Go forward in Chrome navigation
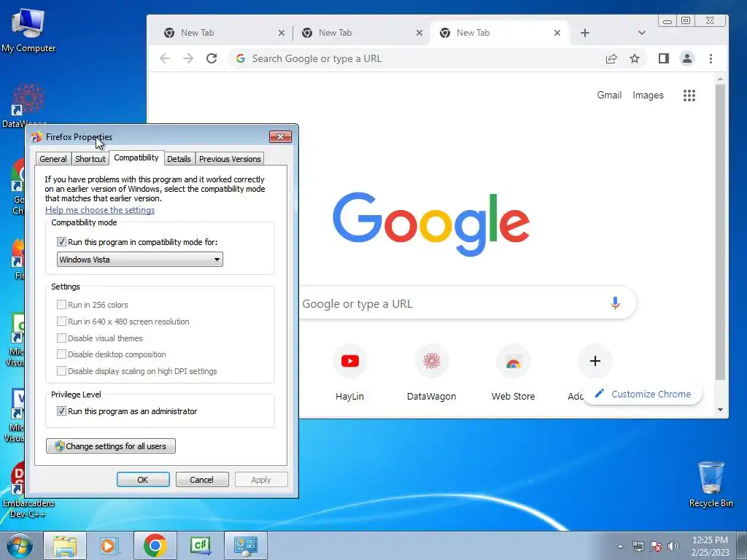Screen dimensions: 747x560 [x=188, y=58]
